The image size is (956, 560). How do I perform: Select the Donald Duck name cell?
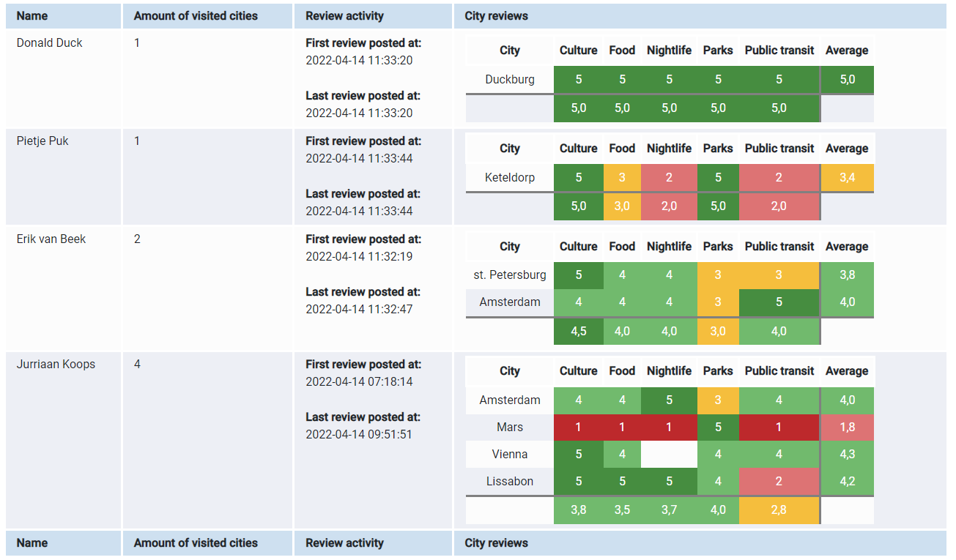pyautogui.click(x=64, y=78)
